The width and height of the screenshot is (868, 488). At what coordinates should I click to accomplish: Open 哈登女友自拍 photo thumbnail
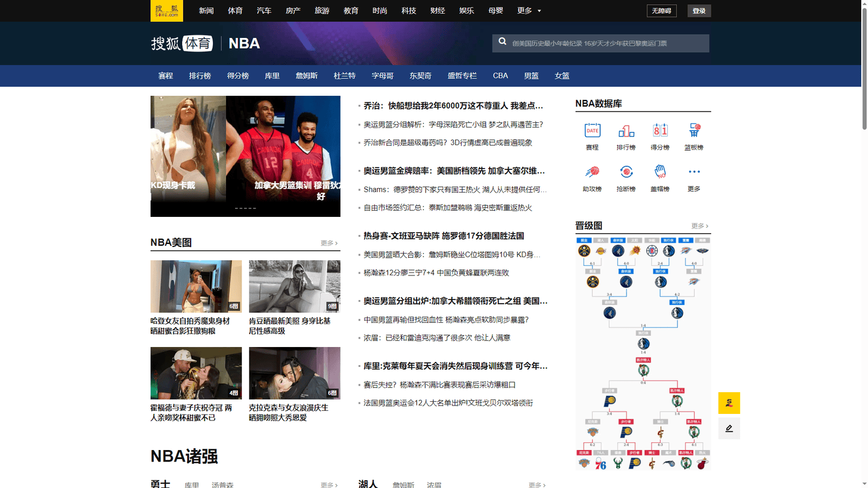click(196, 286)
